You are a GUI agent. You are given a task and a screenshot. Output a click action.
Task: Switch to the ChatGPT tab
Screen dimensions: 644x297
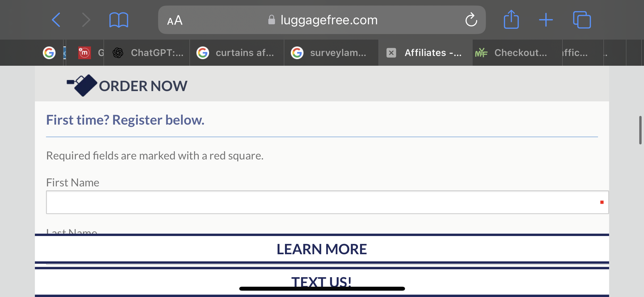click(147, 53)
